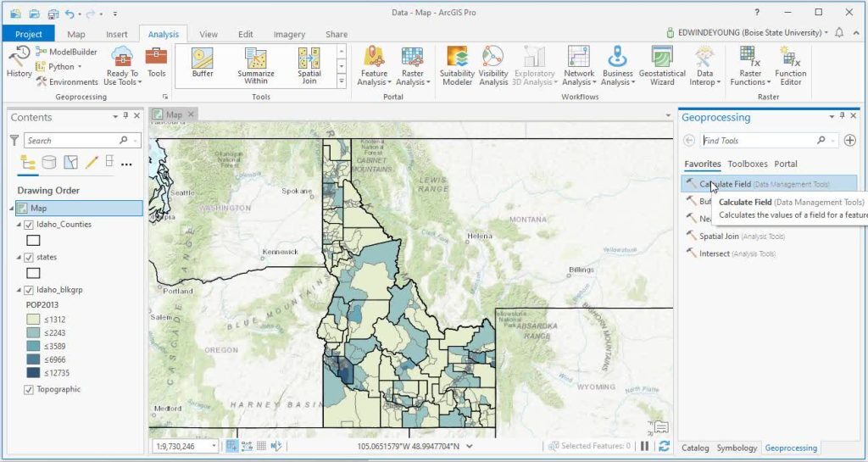
Task: Open the Function Editor
Action: 791,66
